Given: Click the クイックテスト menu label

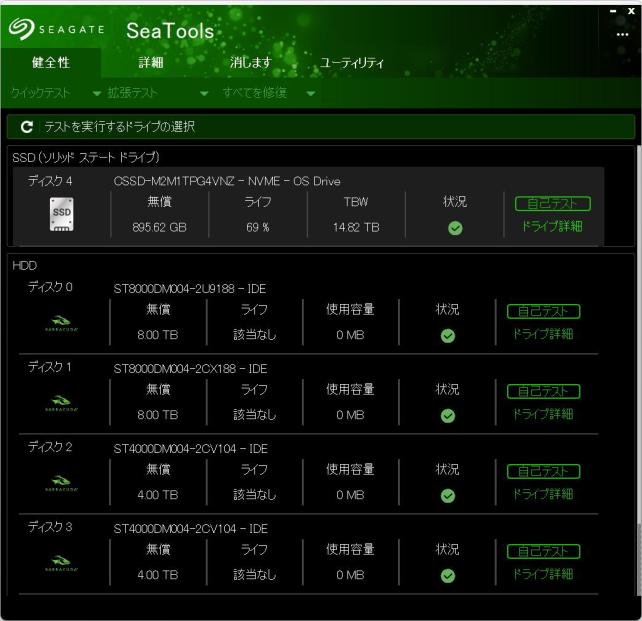Looking at the screenshot, I should click(x=40, y=93).
